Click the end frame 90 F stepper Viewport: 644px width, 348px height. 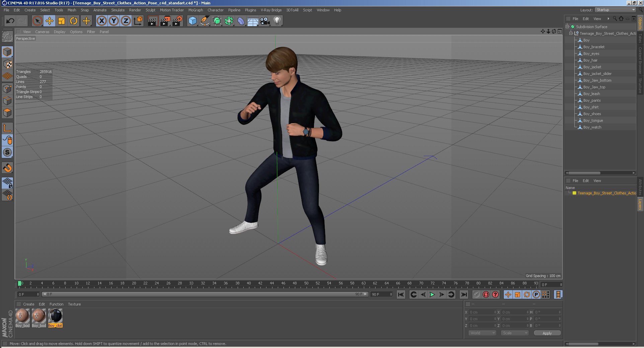click(x=391, y=294)
